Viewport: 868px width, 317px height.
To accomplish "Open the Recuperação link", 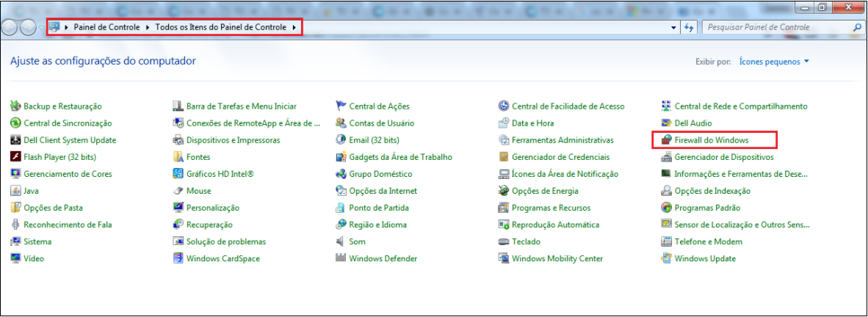I will tap(210, 225).
